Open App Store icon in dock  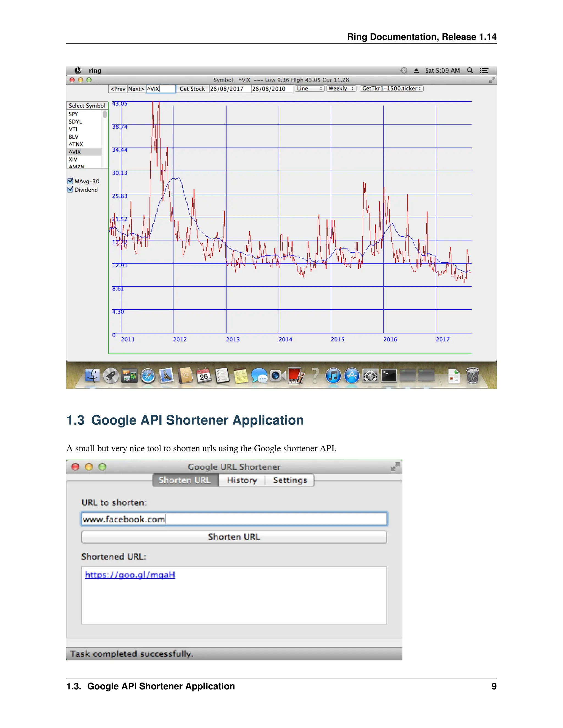352,376
